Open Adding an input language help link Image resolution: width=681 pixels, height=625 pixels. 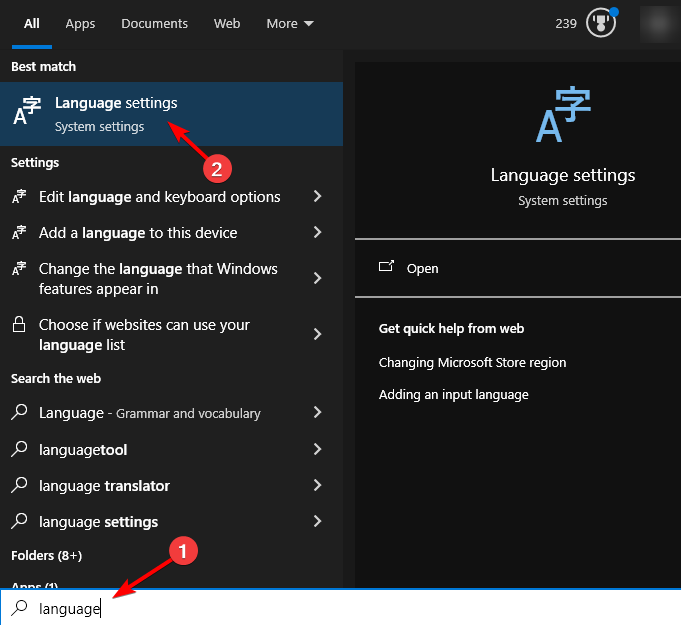pos(453,395)
